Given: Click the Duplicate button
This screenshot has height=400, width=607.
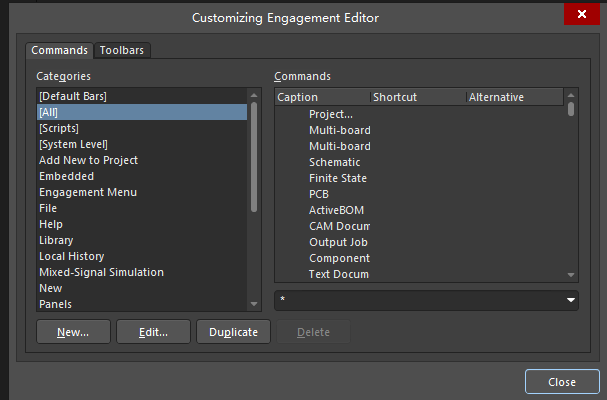Looking at the screenshot, I should click(233, 332).
